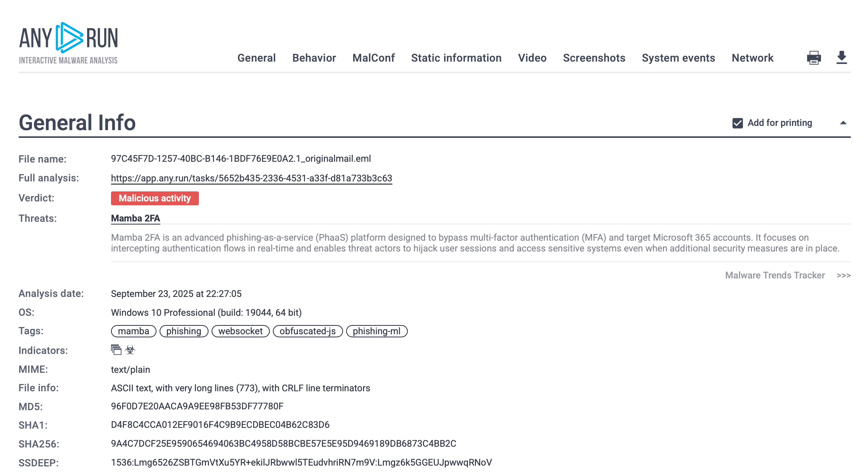
Task: Click the download report icon
Action: pos(842,57)
